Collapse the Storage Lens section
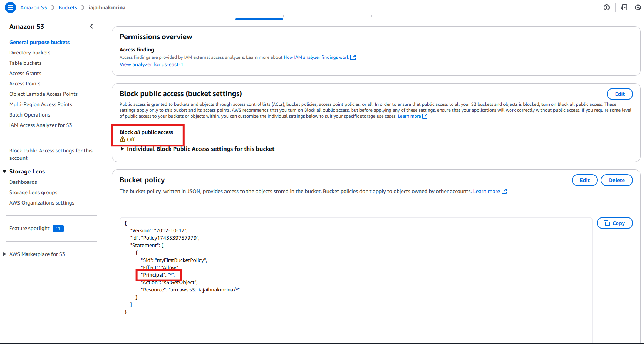644x344 pixels. click(x=4, y=171)
